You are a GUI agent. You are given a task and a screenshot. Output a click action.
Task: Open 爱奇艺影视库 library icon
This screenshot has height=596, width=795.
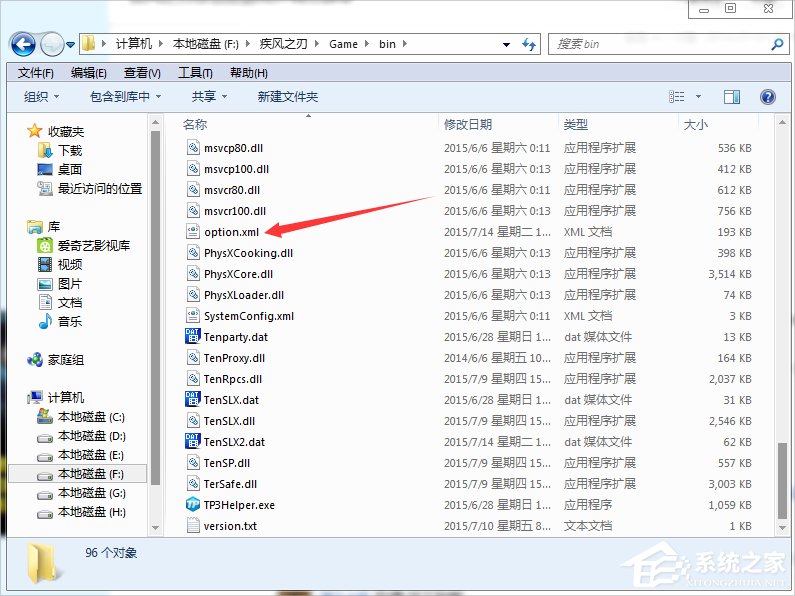pos(45,246)
